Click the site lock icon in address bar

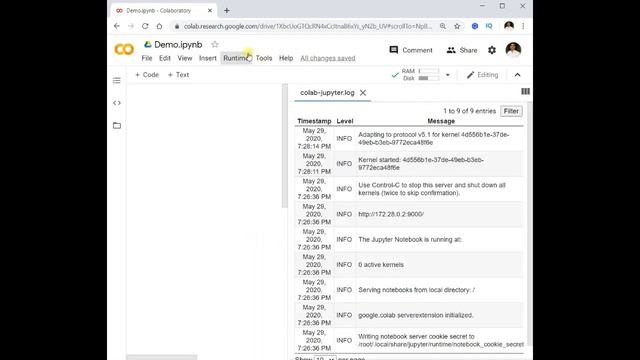[177, 26]
